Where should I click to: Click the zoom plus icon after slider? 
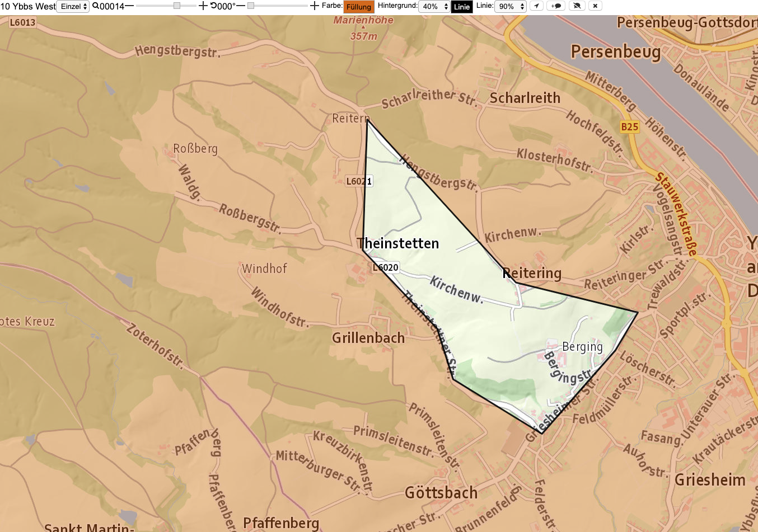tap(203, 6)
